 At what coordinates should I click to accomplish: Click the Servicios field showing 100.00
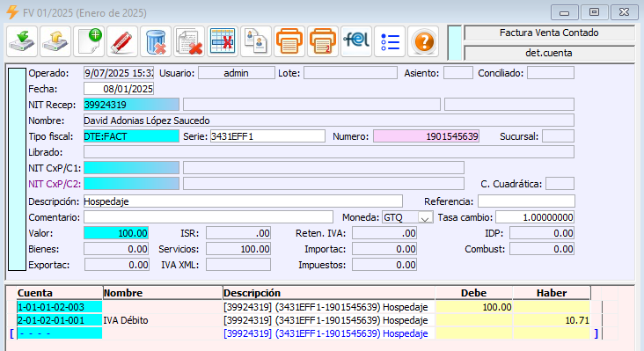238,249
